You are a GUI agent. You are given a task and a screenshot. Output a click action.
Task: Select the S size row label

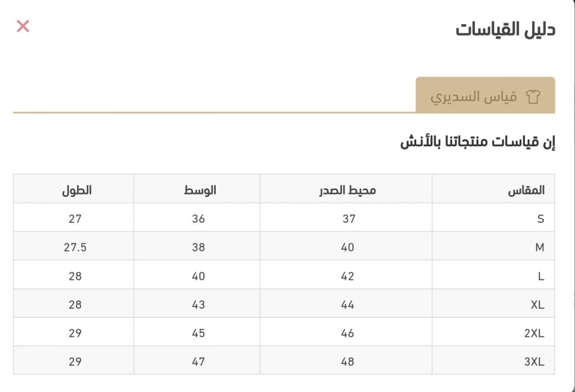pos(540,219)
